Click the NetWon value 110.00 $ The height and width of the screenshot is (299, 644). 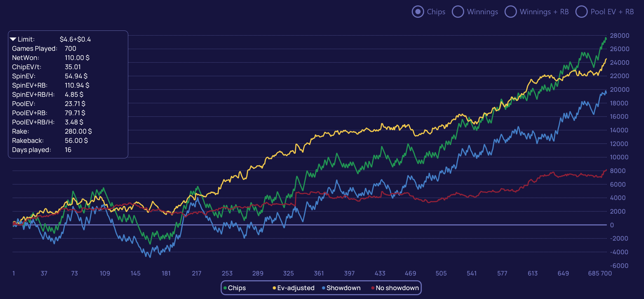click(77, 58)
